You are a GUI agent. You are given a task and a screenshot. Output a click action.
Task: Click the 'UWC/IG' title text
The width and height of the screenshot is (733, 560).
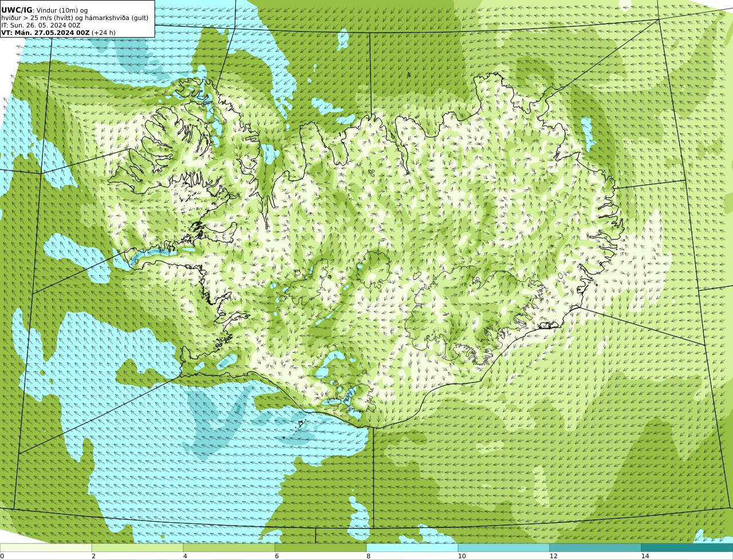coord(17,10)
